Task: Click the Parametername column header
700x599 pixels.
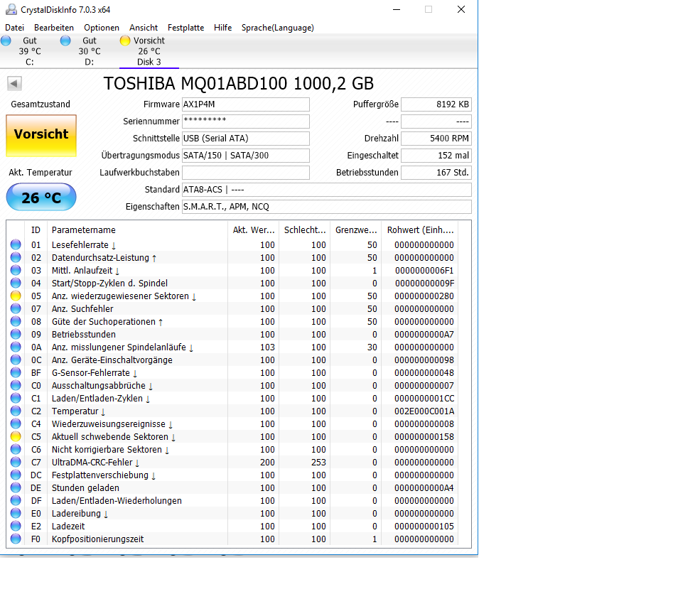Action: (x=137, y=230)
